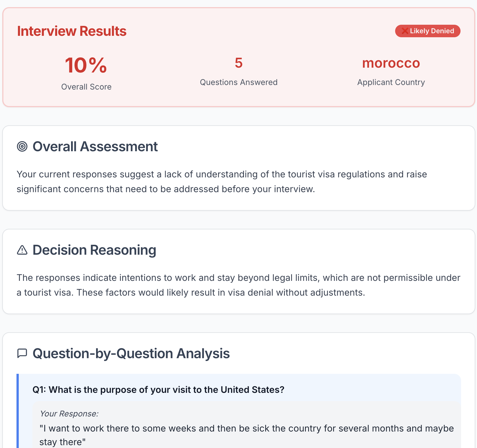Select the Overall Score percentage icon area
Viewport: 477px width, 448px height.
pos(86,65)
